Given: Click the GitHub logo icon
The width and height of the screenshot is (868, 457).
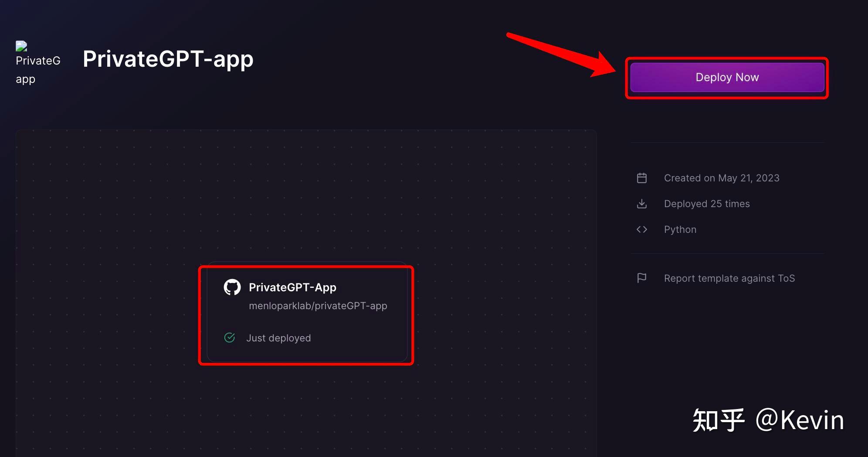Looking at the screenshot, I should point(232,287).
